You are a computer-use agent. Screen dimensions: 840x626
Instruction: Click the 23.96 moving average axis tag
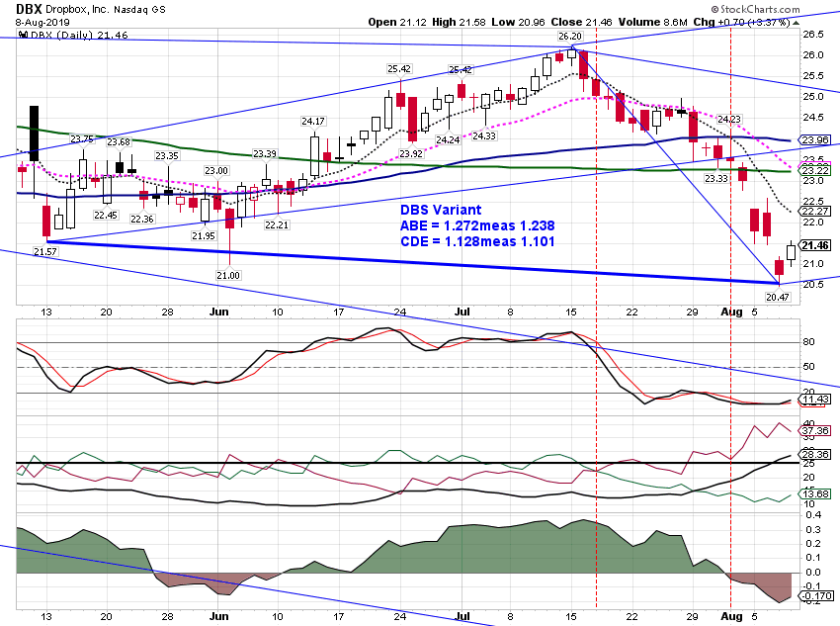815,140
